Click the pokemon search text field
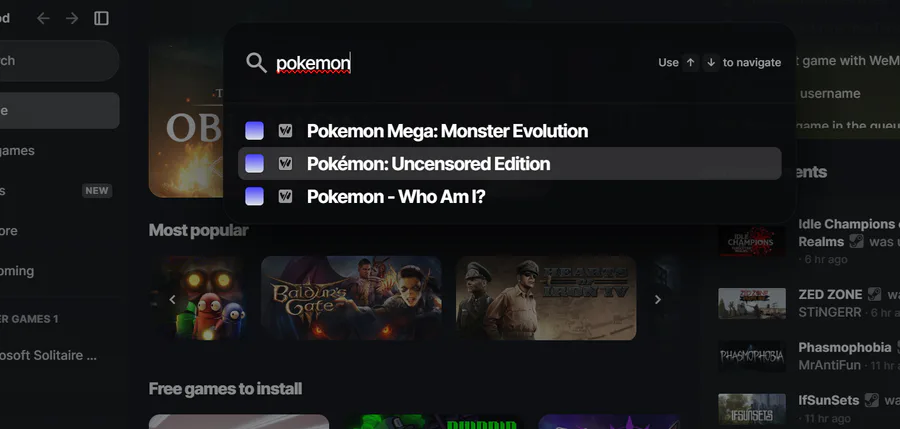This screenshot has height=429, width=900. click(x=313, y=63)
